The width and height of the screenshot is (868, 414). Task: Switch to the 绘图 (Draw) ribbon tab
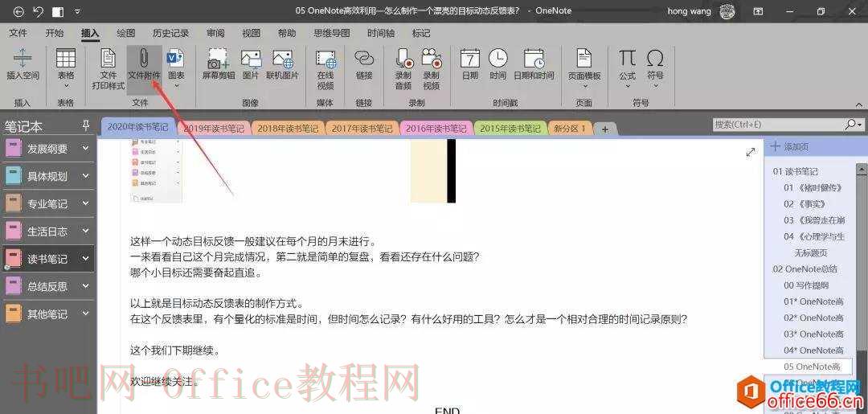pyautogui.click(x=125, y=33)
